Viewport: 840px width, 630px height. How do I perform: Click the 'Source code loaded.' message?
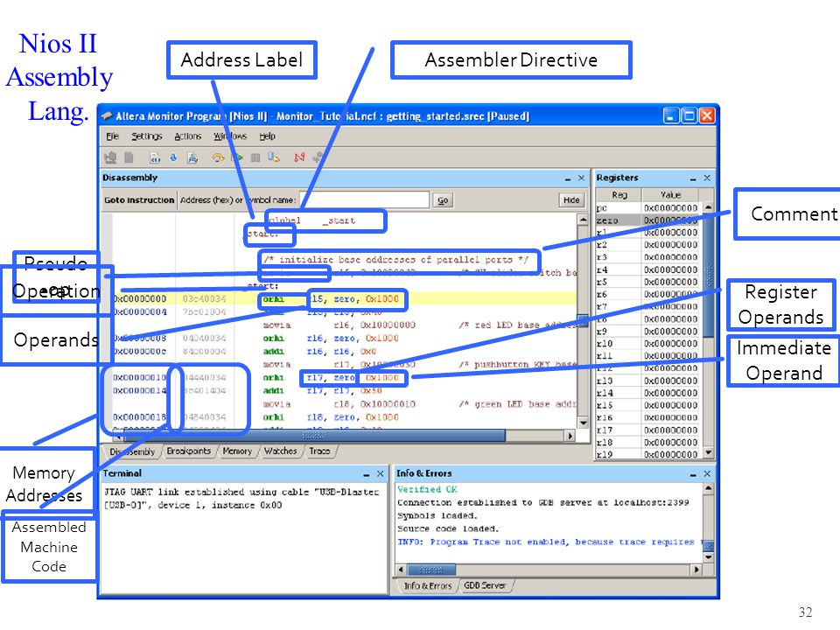[x=448, y=528]
